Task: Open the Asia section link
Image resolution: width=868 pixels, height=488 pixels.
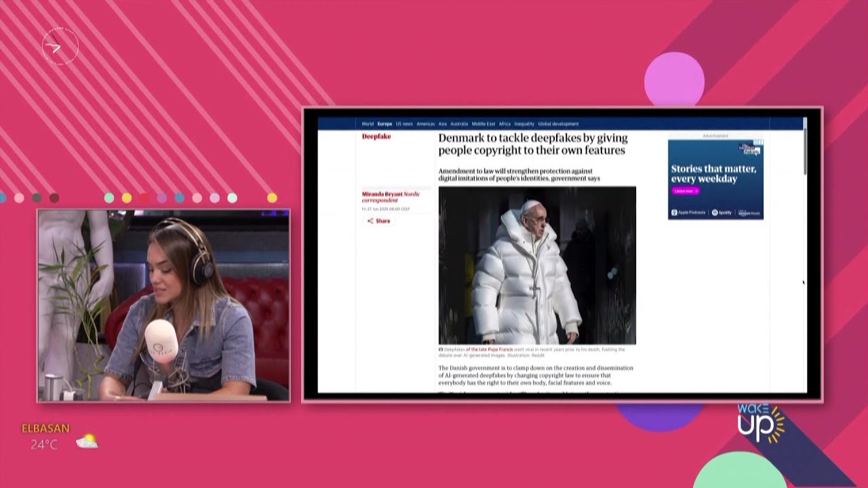Action: [443, 124]
